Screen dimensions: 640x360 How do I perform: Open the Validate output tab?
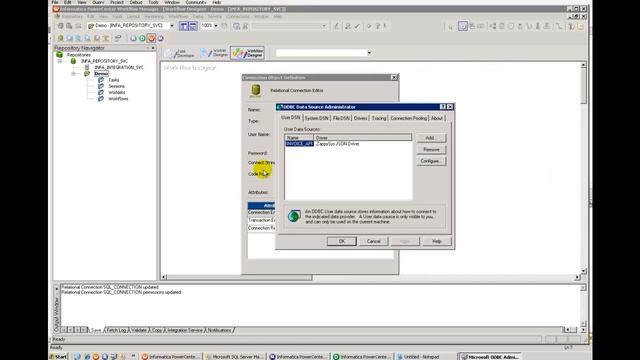click(x=139, y=330)
